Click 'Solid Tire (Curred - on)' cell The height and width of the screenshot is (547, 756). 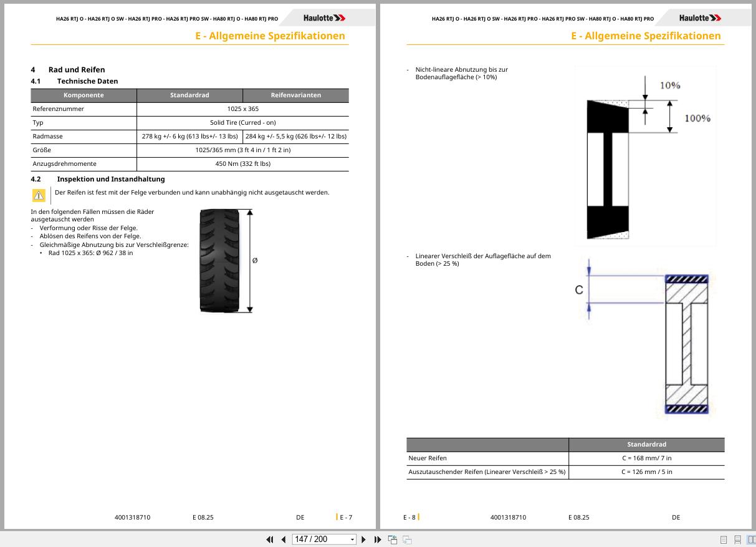(x=243, y=123)
